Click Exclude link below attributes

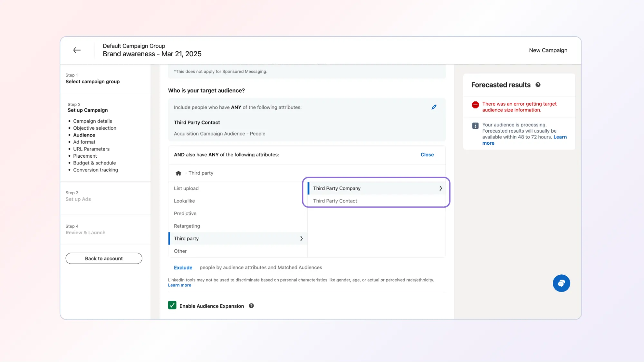(x=183, y=268)
